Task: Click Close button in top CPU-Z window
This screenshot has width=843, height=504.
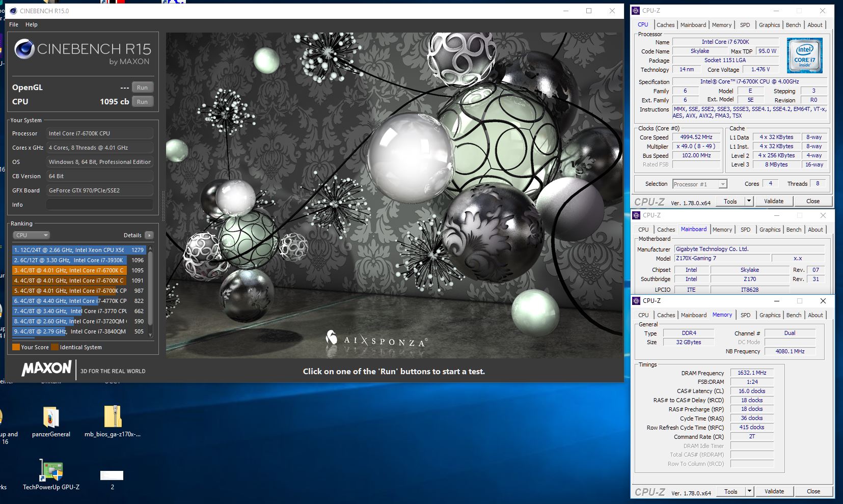Action: coord(813,201)
